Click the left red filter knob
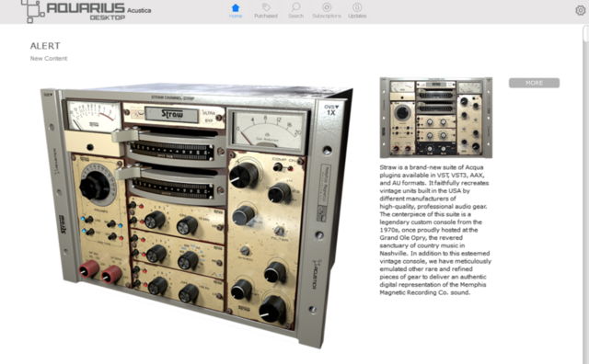Viewport: 589px width, 364px height. [x=88, y=268]
